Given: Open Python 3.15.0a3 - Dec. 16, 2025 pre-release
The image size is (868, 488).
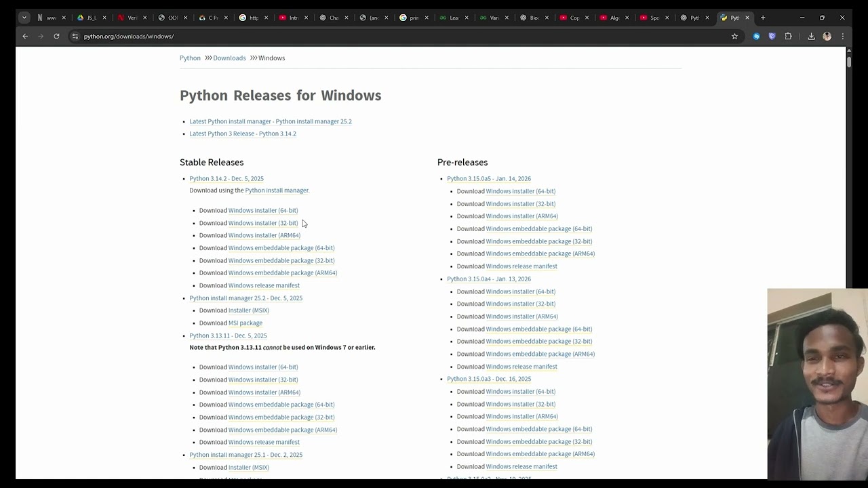Looking at the screenshot, I should click(x=489, y=379).
